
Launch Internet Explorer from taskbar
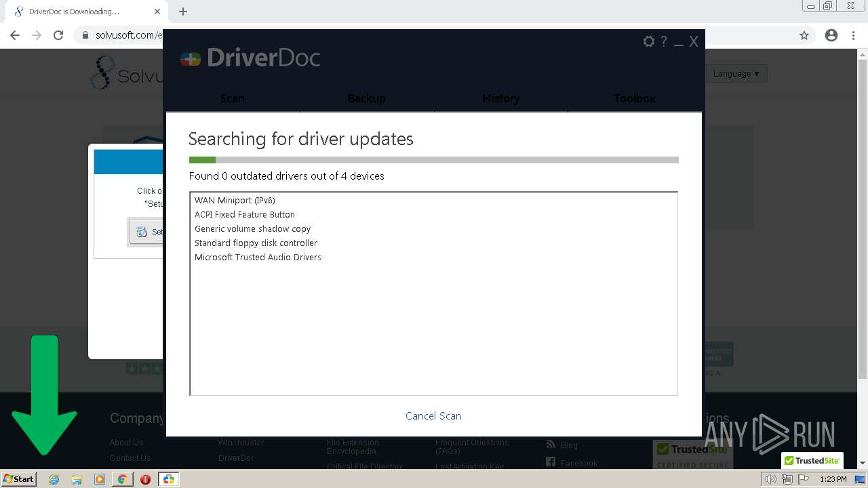[54, 479]
